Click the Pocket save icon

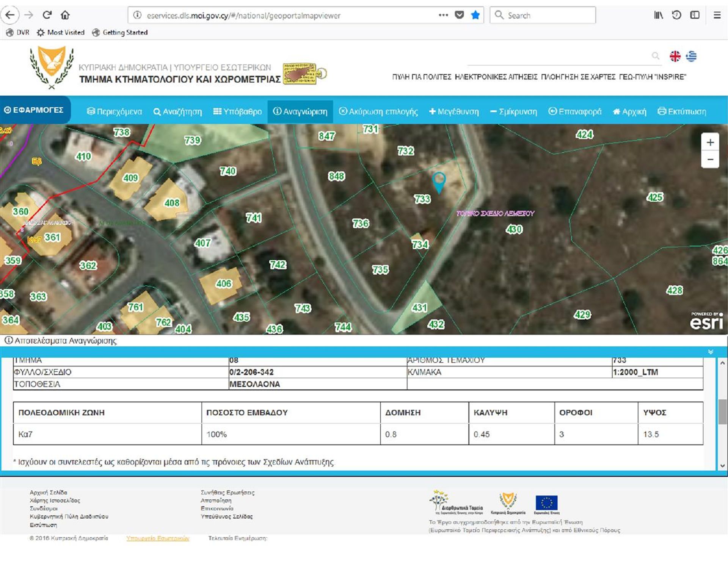459,15
